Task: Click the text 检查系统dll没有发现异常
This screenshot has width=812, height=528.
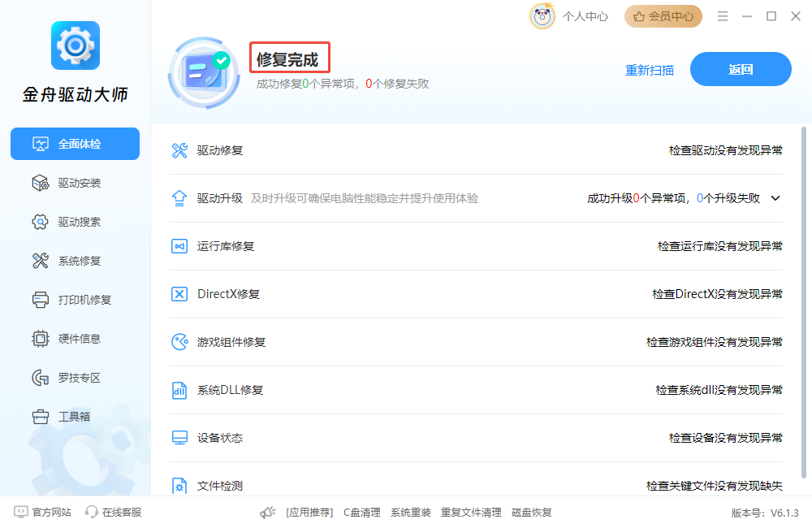Action: (x=719, y=390)
